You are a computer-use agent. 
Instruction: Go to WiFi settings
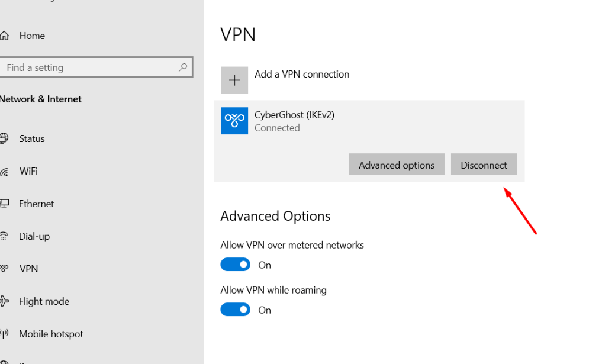coord(28,171)
